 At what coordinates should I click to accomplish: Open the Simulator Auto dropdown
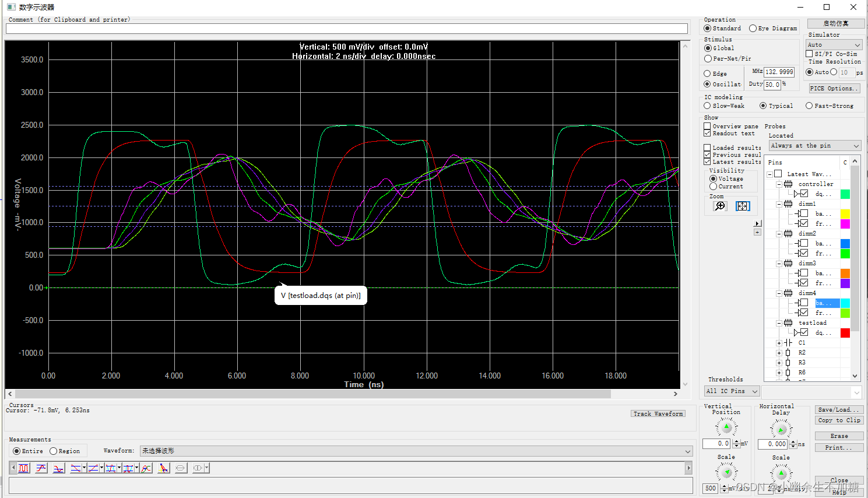(834, 44)
